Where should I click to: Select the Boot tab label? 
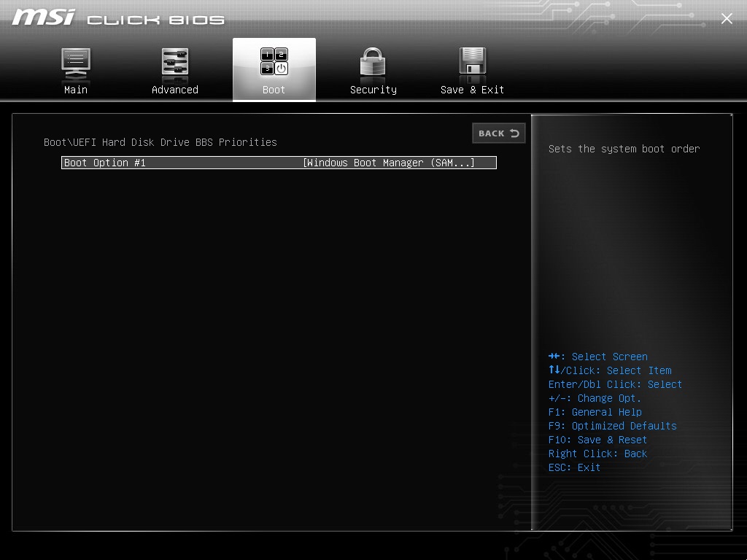274,90
